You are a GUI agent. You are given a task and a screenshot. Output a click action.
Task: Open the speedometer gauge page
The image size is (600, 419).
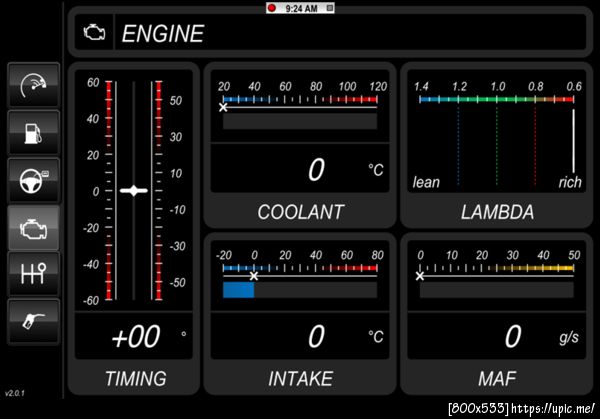pyautogui.click(x=34, y=85)
